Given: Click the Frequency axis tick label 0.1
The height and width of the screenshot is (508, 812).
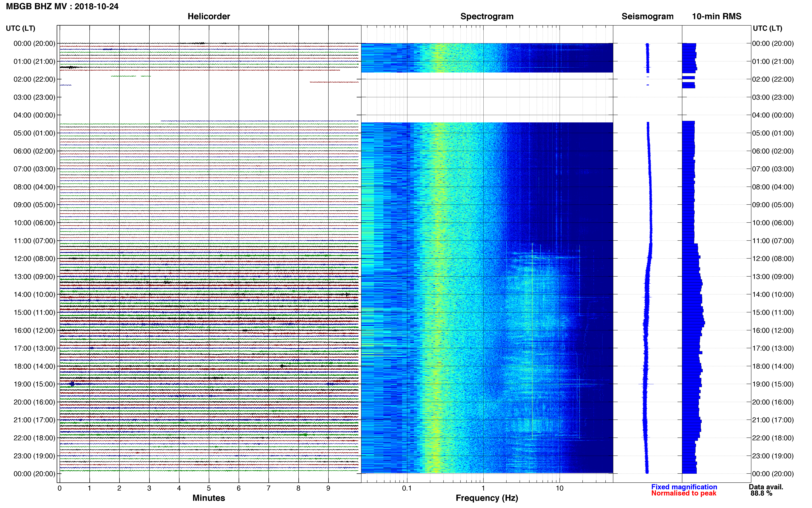Looking at the screenshot, I should pyautogui.click(x=407, y=488).
